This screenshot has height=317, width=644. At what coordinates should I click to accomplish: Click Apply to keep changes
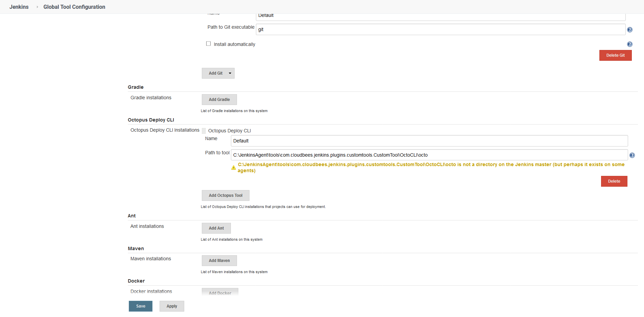[x=172, y=306]
